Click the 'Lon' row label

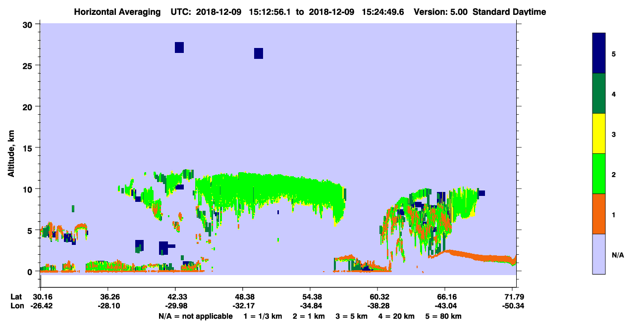pyautogui.click(x=16, y=306)
